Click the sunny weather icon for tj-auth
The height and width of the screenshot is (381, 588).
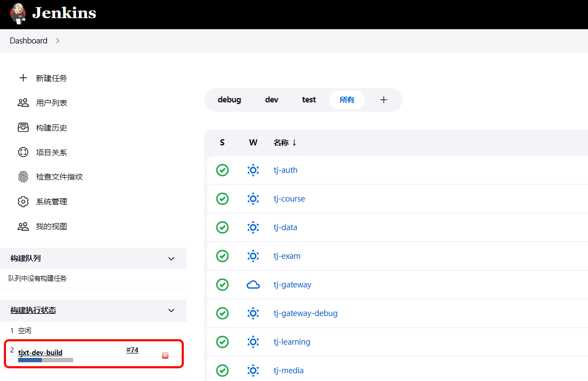[x=253, y=170]
